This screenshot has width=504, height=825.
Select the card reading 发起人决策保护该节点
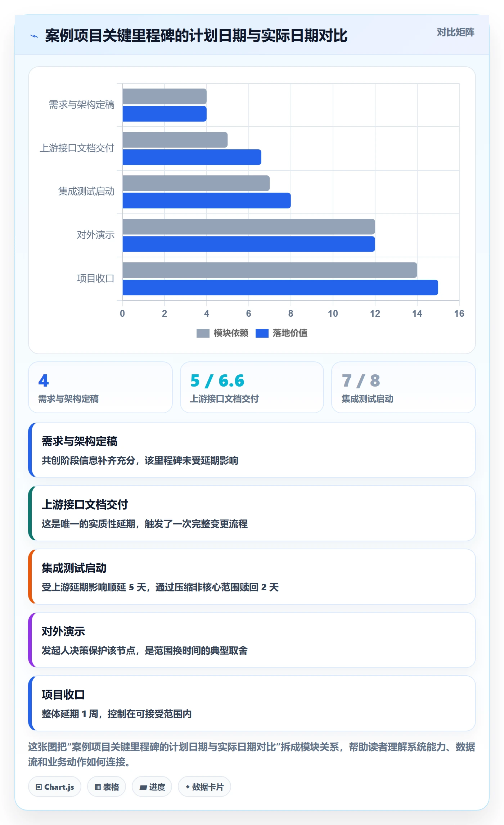252,640
